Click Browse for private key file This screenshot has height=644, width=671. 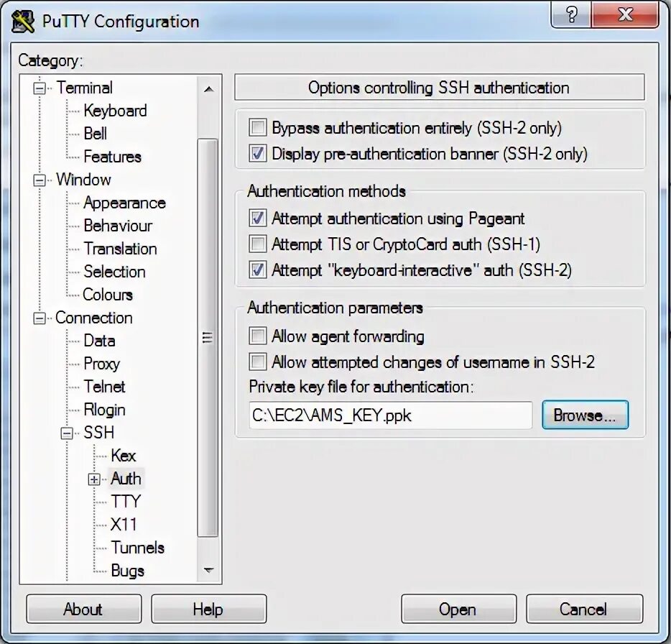[585, 415]
